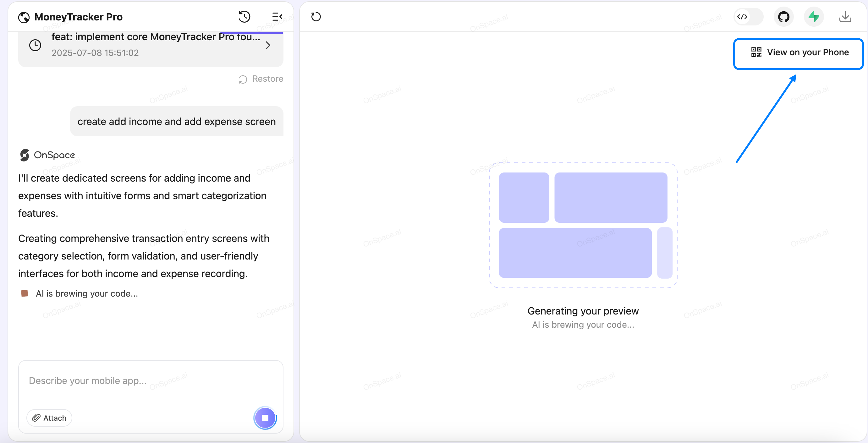
Task: Reload the preview with refresh icon
Action: coord(316,17)
